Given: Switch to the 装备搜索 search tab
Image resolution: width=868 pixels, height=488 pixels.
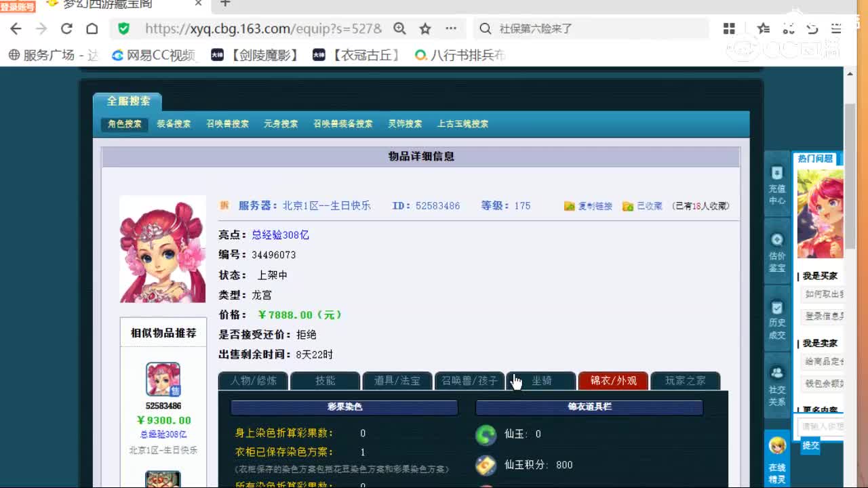Looking at the screenshot, I should 172,123.
